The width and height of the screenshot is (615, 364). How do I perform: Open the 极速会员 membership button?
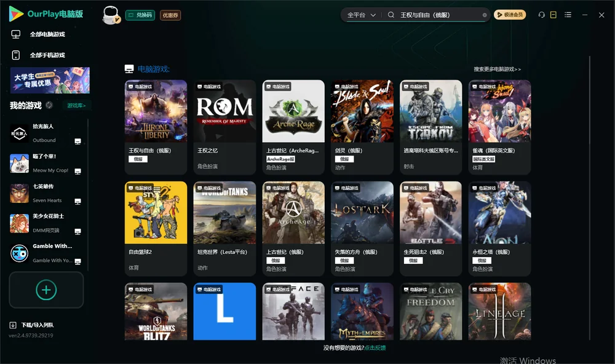[x=510, y=15]
